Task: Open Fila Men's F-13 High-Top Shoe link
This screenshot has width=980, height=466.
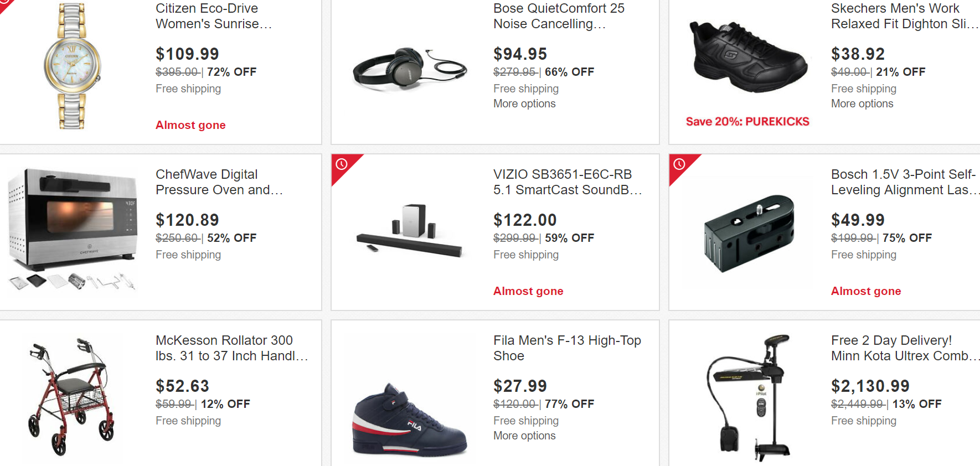Action: (567, 348)
